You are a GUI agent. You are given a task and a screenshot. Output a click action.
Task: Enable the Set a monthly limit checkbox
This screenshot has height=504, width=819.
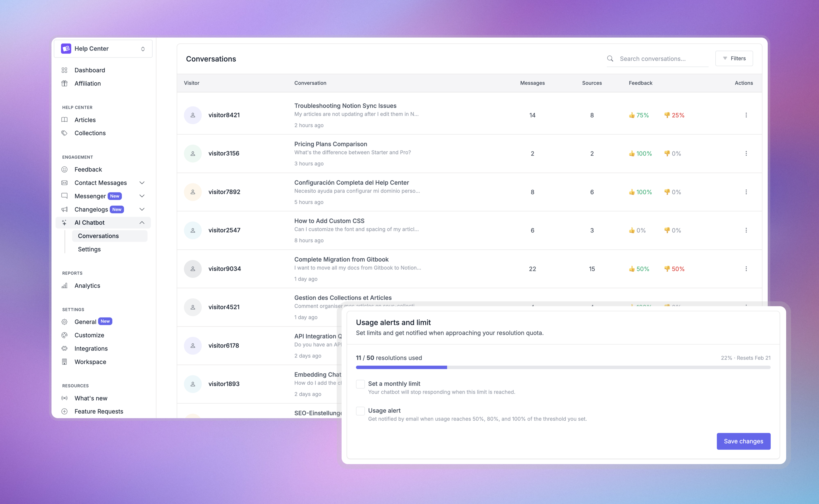pos(360,384)
